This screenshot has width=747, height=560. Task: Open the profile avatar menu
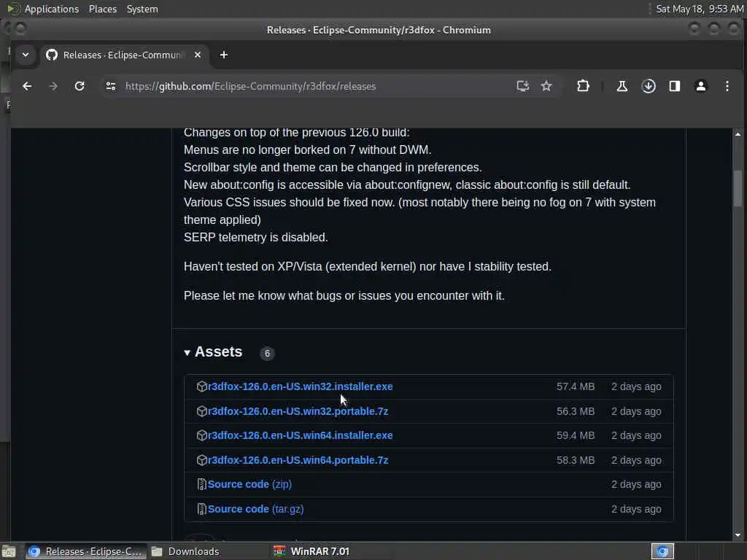pos(701,86)
